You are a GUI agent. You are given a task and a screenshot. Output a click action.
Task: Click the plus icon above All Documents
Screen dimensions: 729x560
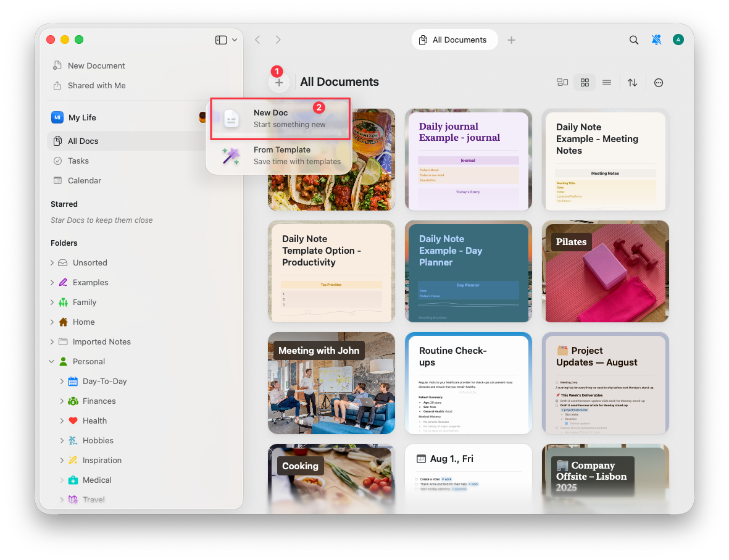pyautogui.click(x=279, y=82)
